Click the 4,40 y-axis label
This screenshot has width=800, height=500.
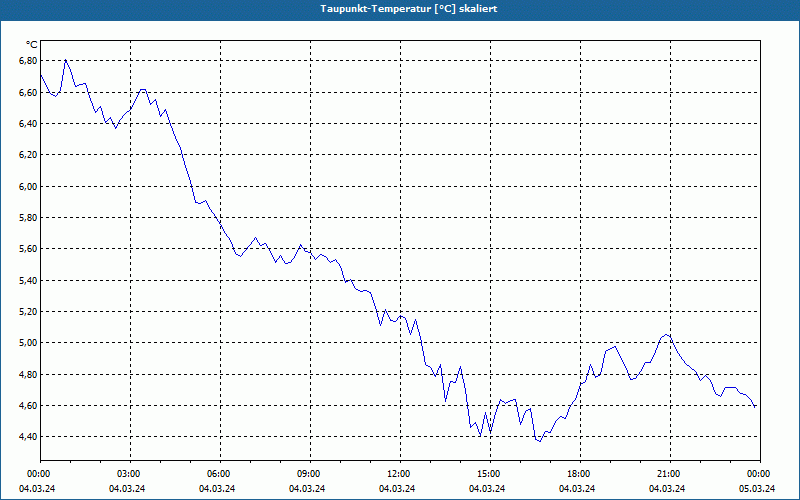pyautogui.click(x=28, y=436)
